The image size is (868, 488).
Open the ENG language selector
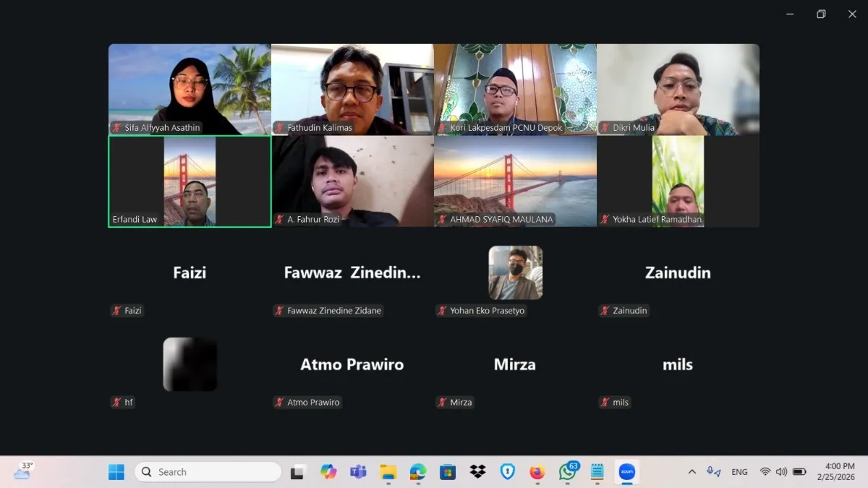coord(739,472)
